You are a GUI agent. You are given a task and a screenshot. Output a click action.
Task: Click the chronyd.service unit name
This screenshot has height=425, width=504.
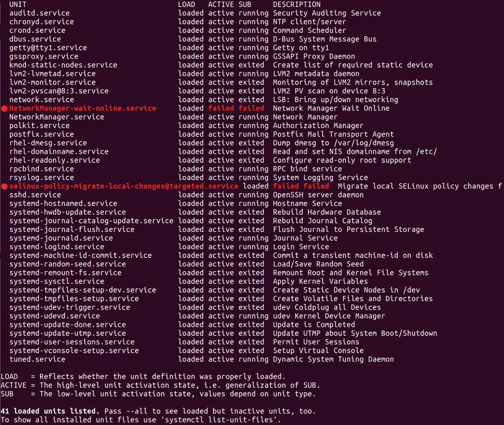click(41, 22)
